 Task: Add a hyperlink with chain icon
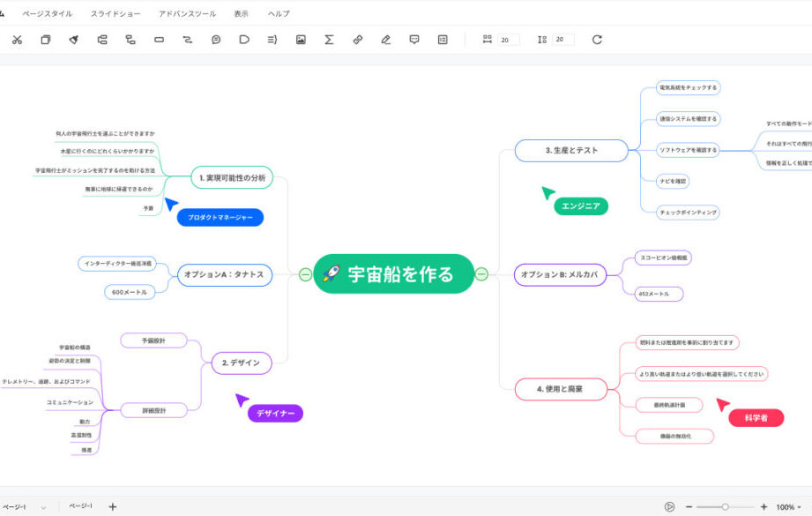tap(357, 40)
